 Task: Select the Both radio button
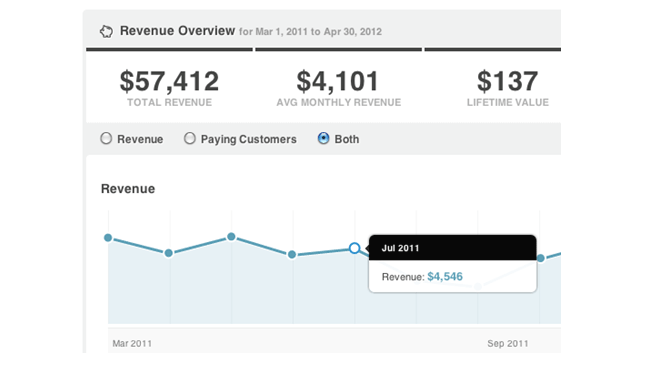[x=323, y=138]
